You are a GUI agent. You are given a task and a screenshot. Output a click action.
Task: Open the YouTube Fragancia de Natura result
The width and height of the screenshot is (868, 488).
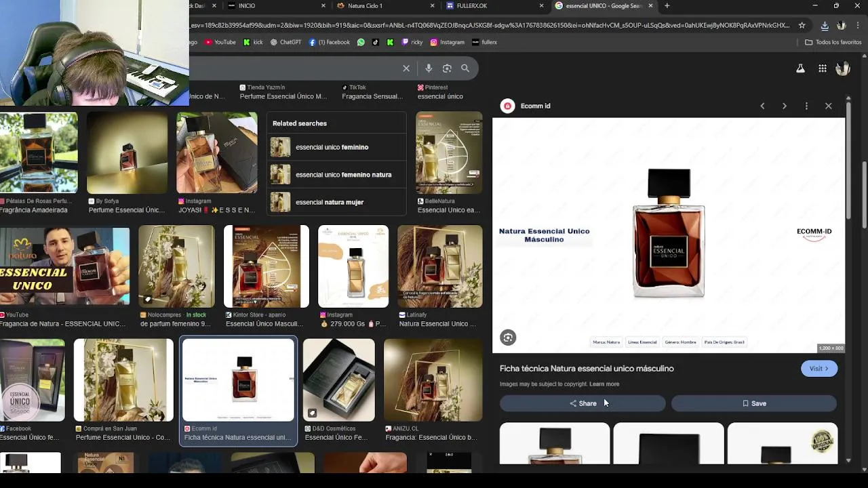[x=64, y=267]
